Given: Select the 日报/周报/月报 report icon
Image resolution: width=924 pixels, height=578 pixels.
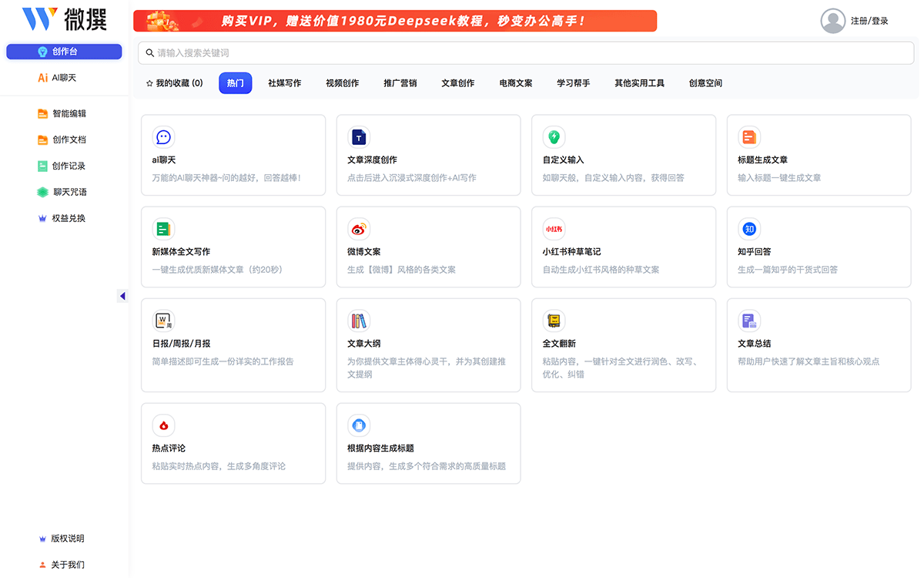Looking at the screenshot, I should coord(163,320).
